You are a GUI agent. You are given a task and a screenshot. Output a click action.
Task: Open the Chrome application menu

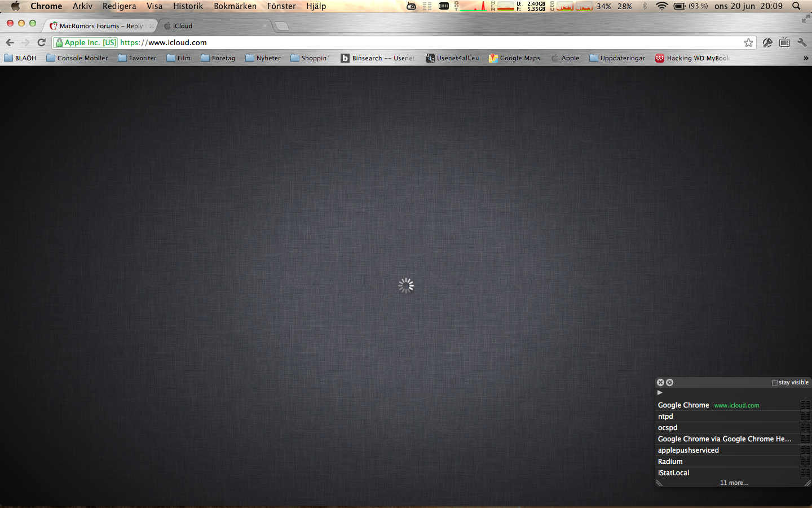click(46, 6)
